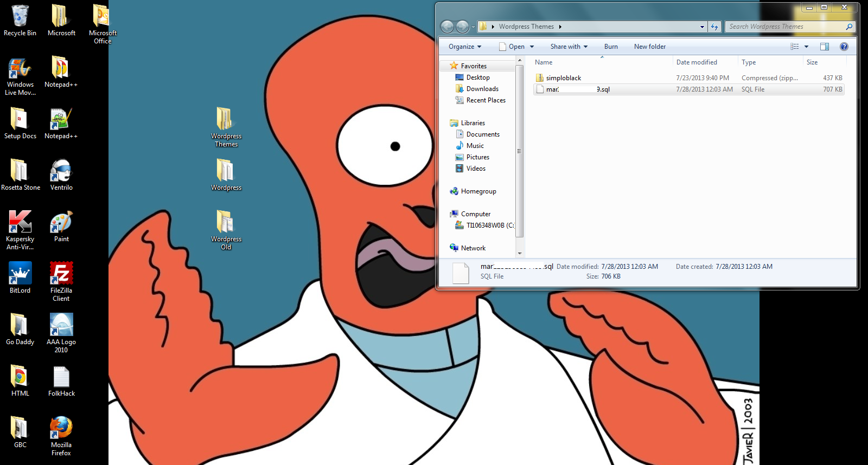
Task: Open Recent Places in the navigation pane
Action: point(486,100)
